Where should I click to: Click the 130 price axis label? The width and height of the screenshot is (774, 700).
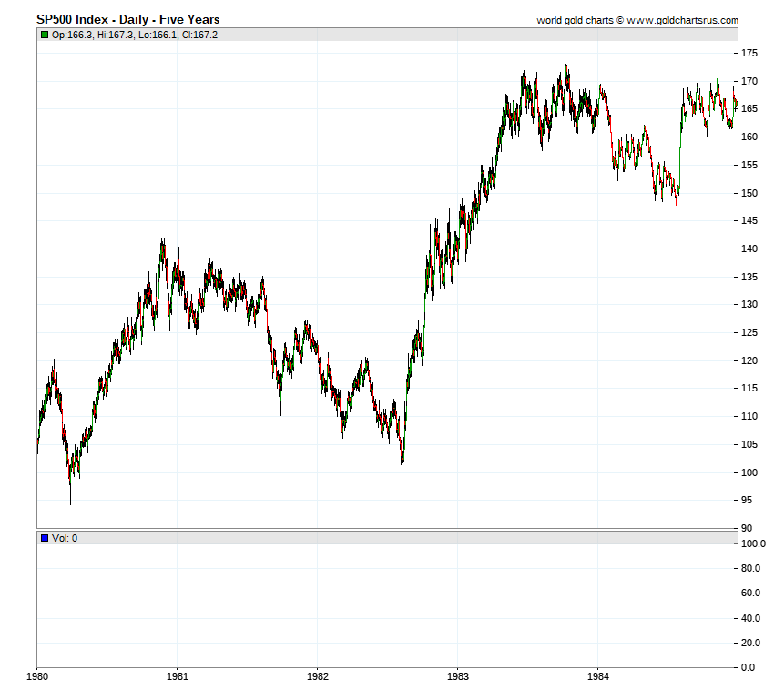(749, 305)
